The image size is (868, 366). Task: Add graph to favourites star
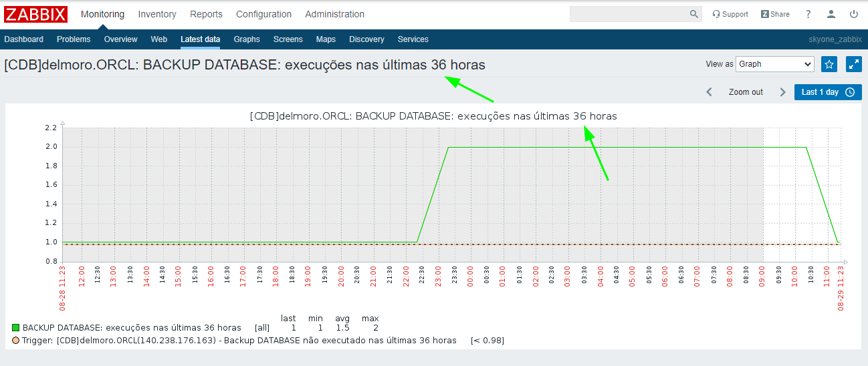coord(829,64)
